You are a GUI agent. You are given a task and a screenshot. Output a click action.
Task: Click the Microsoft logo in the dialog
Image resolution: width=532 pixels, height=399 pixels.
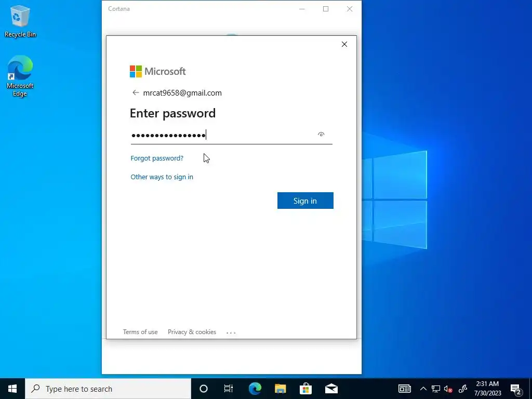click(x=158, y=71)
